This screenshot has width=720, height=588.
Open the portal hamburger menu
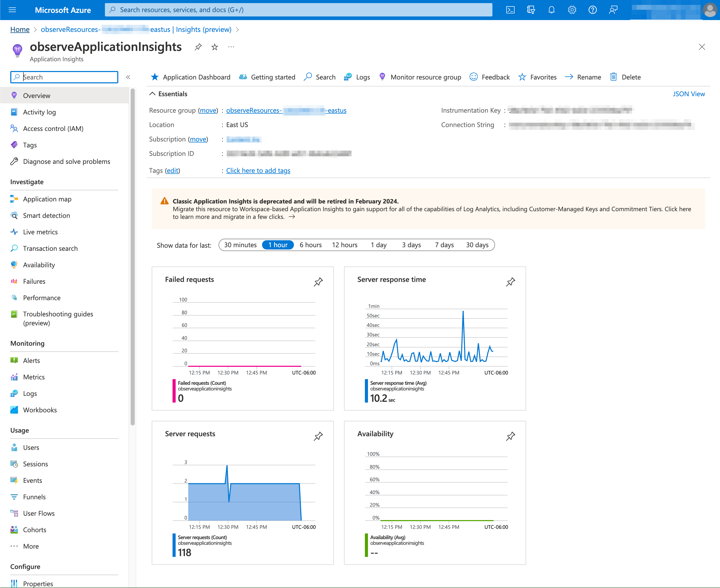tap(13, 10)
